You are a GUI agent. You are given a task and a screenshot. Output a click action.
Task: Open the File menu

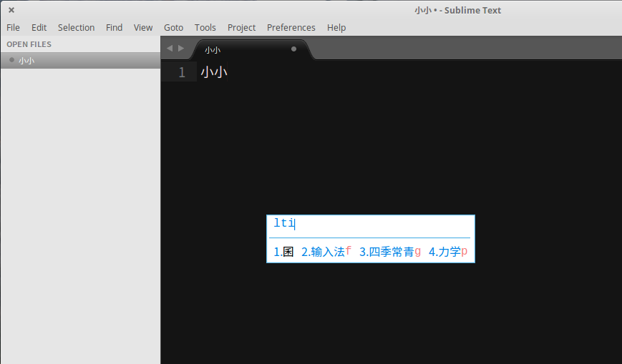(x=13, y=27)
